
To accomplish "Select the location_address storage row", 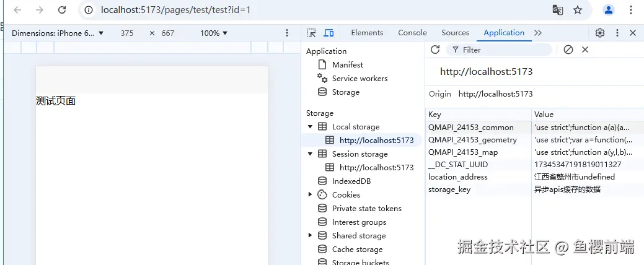I will tap(458, 177).
